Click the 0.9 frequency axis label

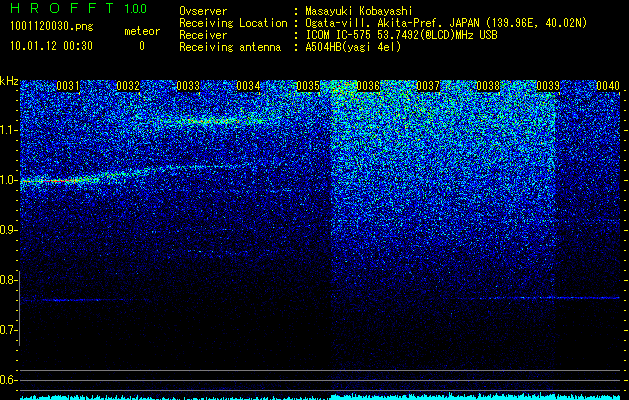point(9,230)
